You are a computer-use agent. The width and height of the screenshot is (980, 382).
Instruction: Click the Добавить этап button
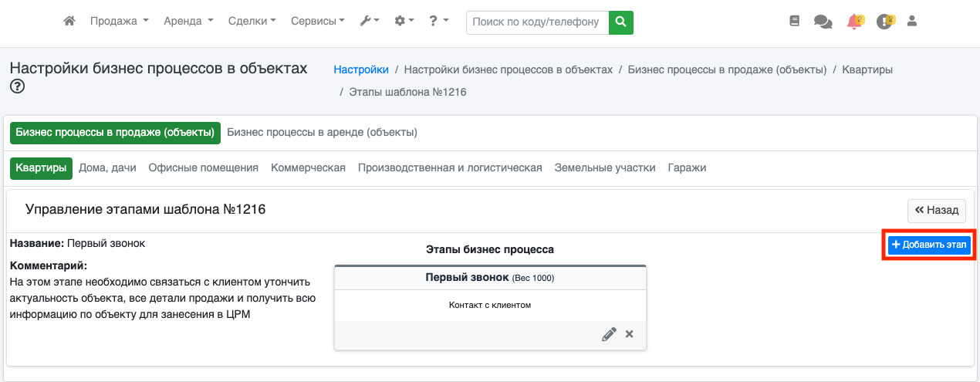tap(928, 245)
